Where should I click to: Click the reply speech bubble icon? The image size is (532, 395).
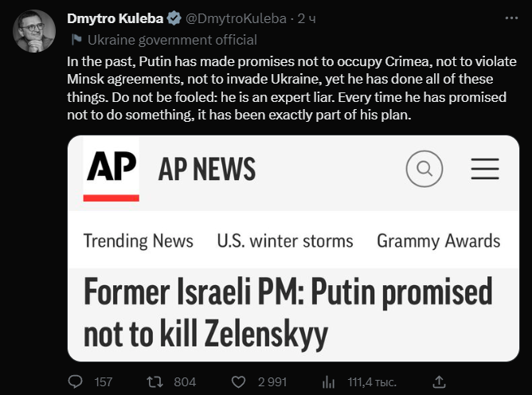click(76, 382)
